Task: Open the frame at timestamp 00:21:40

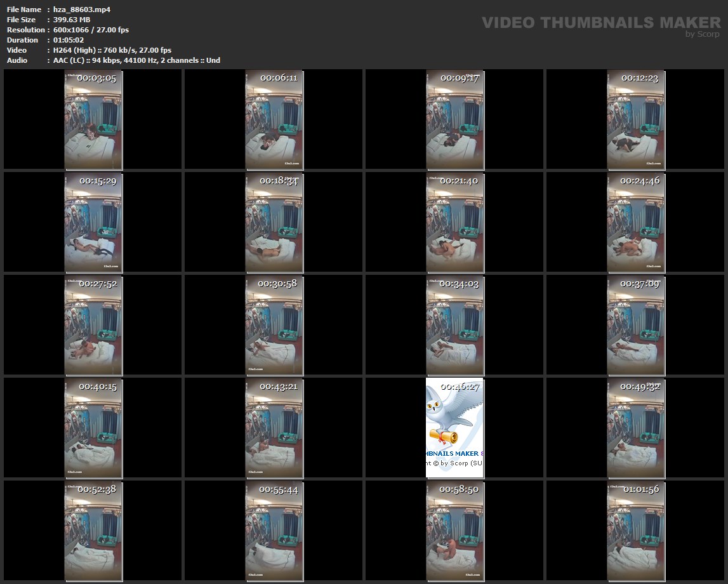Action: click(455, 223)
